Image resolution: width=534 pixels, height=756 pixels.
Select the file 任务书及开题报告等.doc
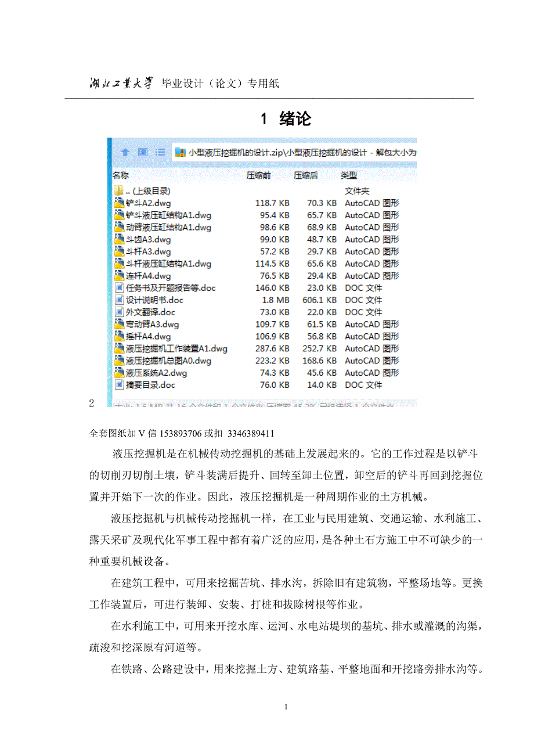[171, 288]
